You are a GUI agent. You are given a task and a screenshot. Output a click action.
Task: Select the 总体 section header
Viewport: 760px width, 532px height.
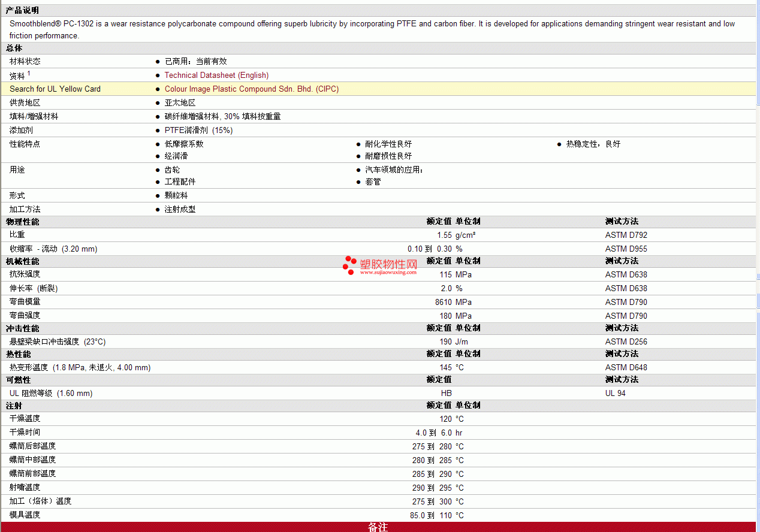pyautogui.click(x=14, y=48)
